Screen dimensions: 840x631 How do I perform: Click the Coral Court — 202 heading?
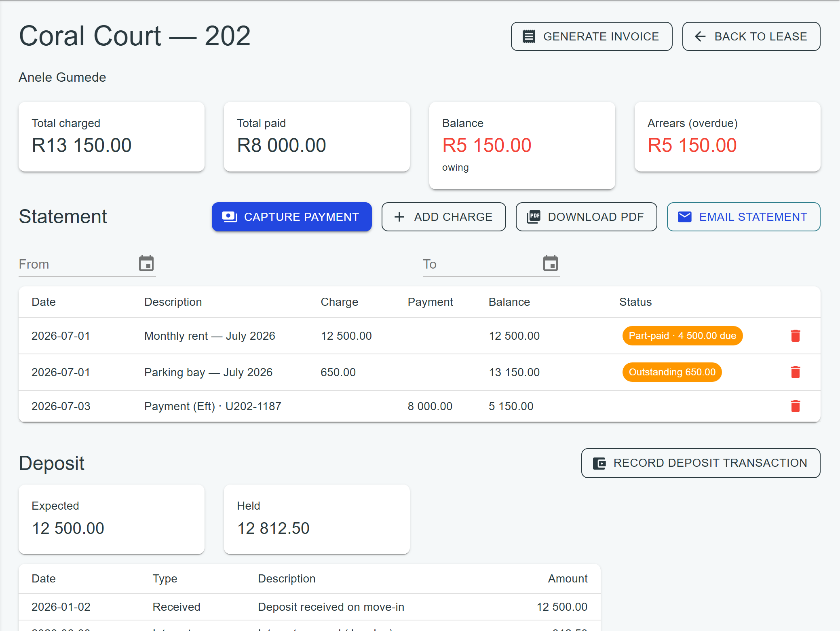pyautogui.click(x=135, y=36)
